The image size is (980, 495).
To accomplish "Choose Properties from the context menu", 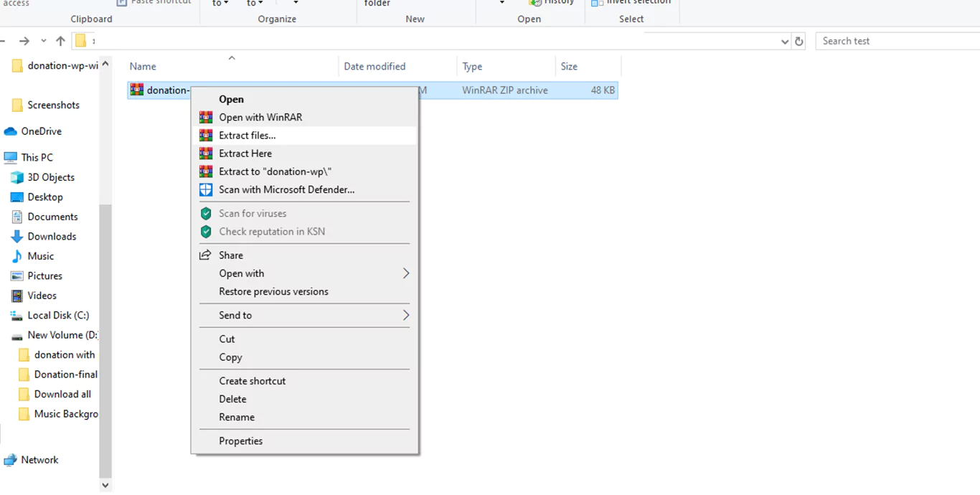I will (x=240, y=441).
